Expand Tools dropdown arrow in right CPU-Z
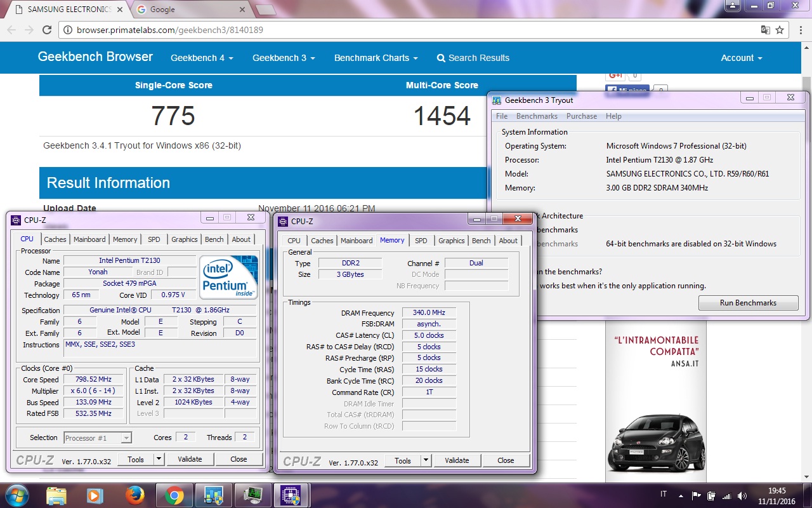This screenshot has height=508, width=812. tap(426, 460)
